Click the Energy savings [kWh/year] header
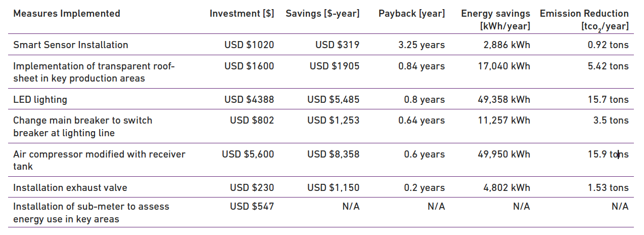Viewport: 644px width, 235px height. 495,20
